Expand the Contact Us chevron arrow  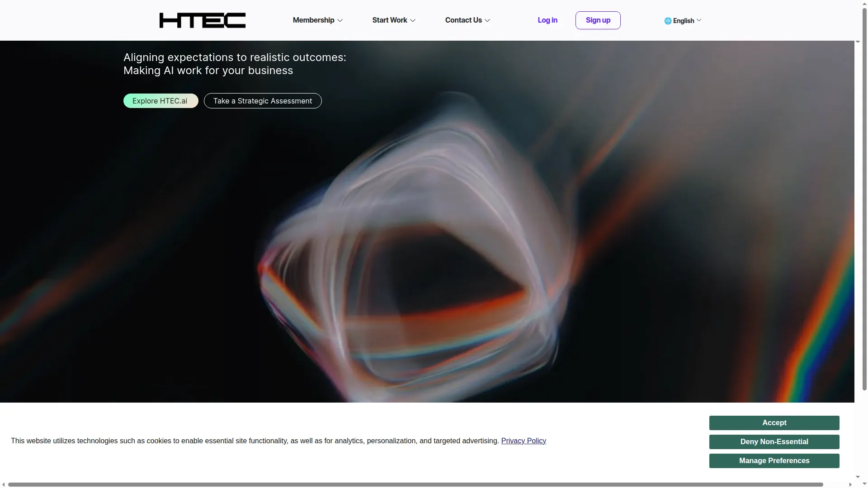tap(487, 21)
